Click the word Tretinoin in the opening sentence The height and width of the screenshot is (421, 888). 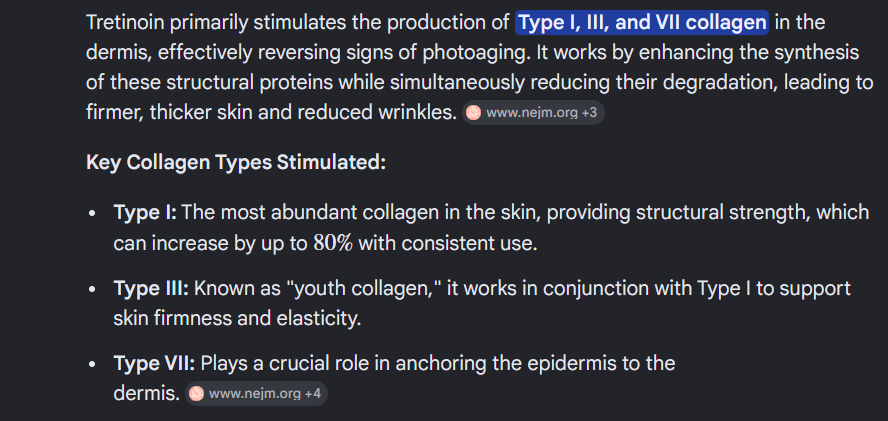point(125,23)
